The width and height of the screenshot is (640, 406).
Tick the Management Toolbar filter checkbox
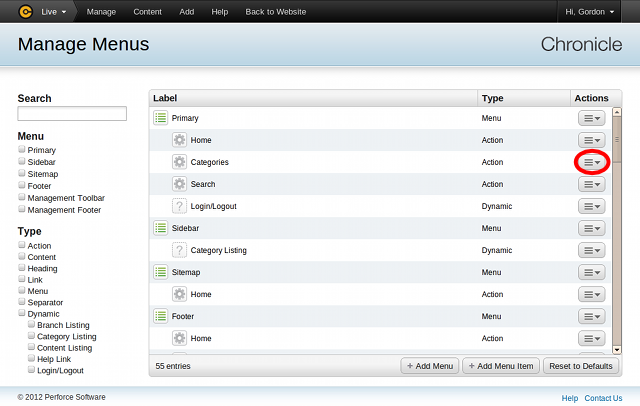tap(22, 198)
